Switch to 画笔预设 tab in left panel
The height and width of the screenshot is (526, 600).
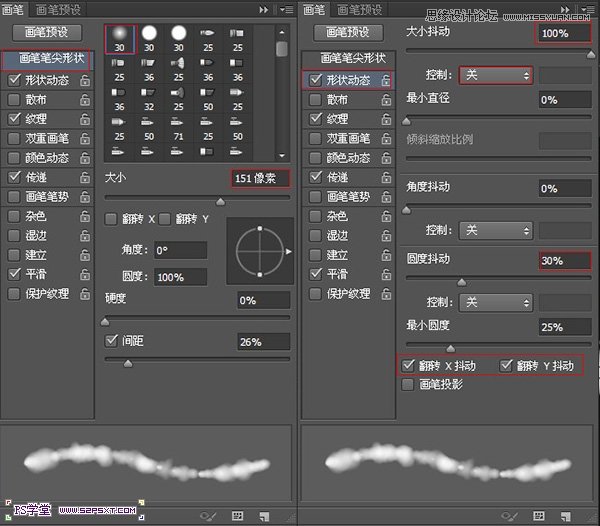tap(58, 10)
